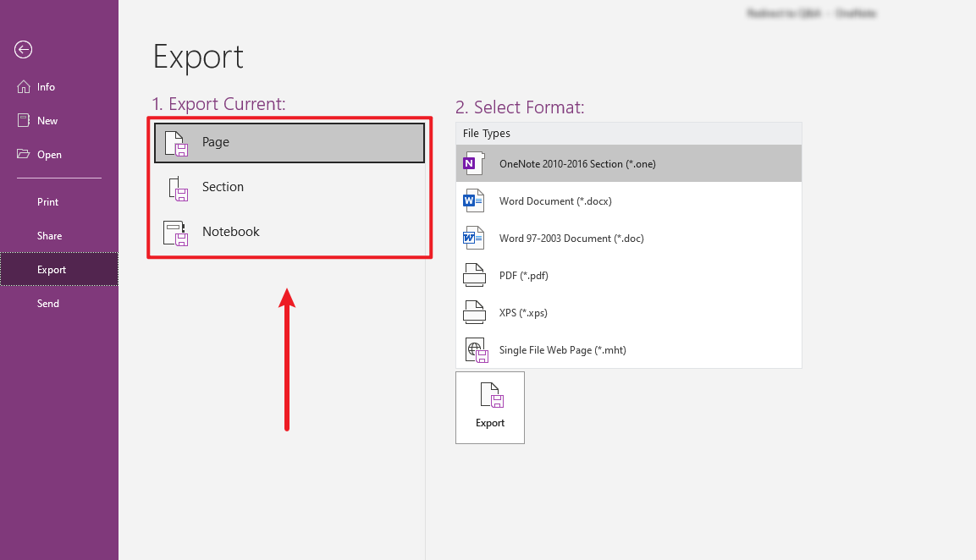Screen dimensions: 976x560
Task: Click the Web Page mht icon
Action: click(x=477, y=351)
